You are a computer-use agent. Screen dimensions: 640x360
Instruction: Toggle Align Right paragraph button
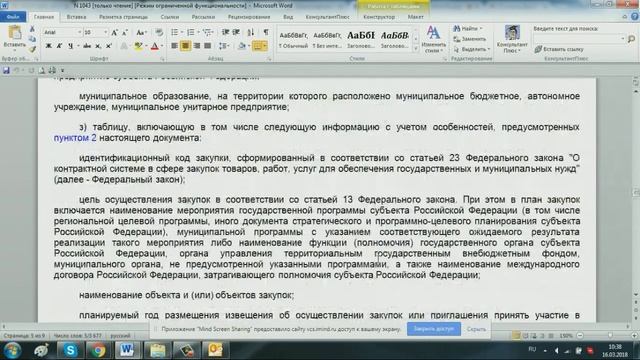point(196,46)
